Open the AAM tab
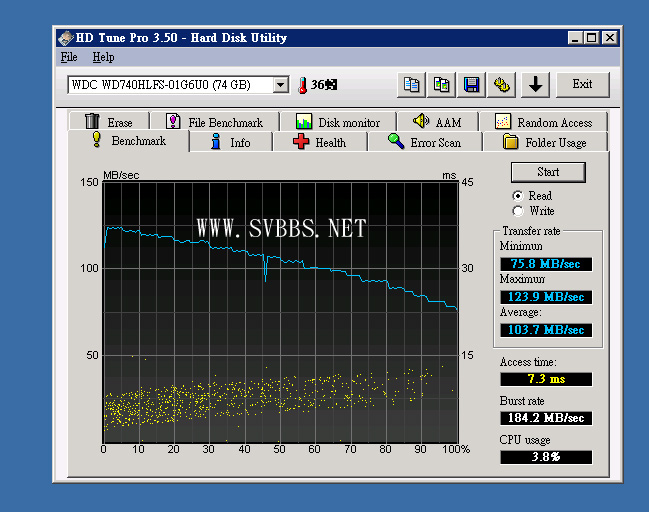Image resolution: width=649 pixels, height=512 pixels. pos(437,122)
